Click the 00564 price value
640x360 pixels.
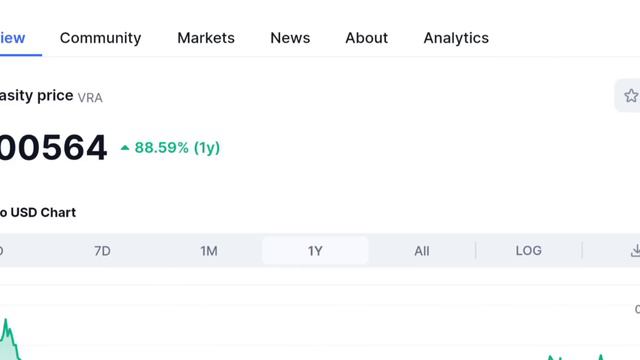(53, 147)
